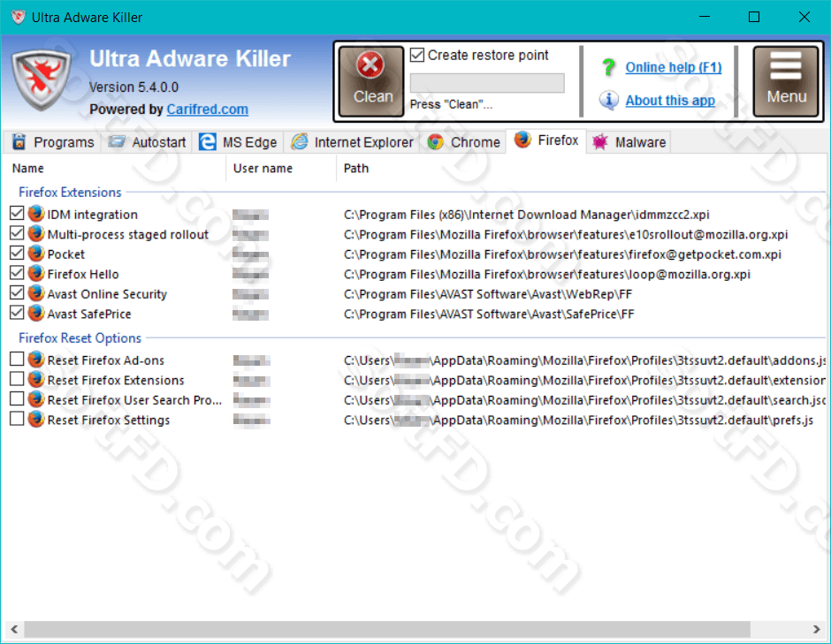Select the e10srollout@mozilla.org.xpi path text
831x644 pixels.
(x=566, y=235)
